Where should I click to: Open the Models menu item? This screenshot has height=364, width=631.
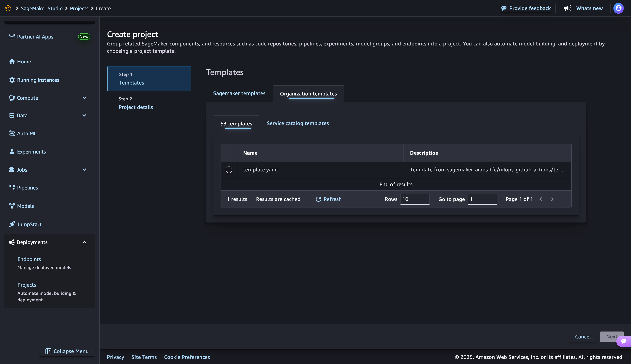tap(49, 206)
